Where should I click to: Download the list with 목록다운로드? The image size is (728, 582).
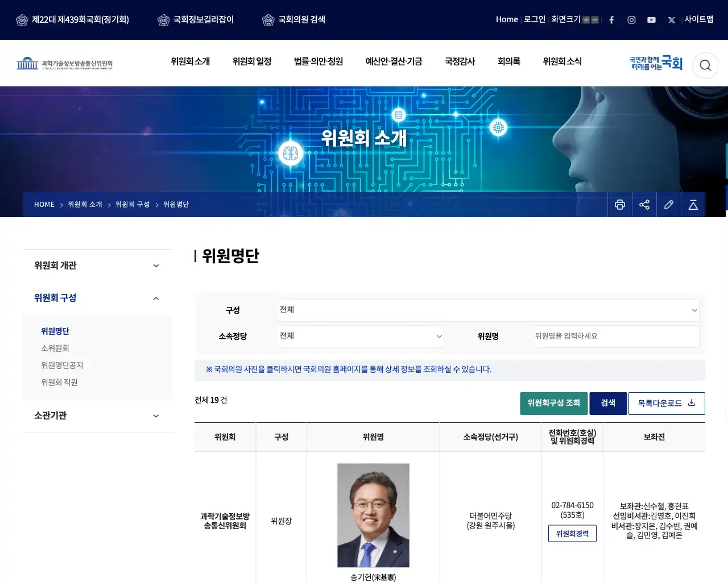point(667,404)
